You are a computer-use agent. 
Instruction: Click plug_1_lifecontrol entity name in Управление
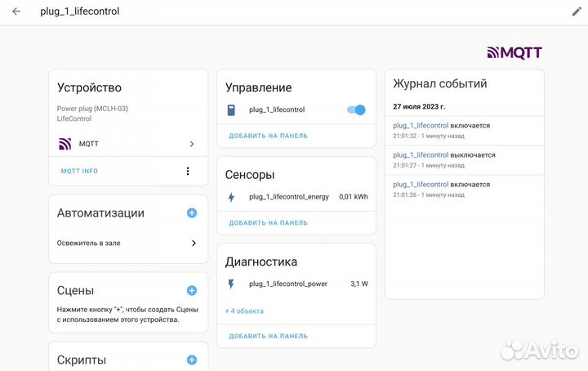pos(277,110)
